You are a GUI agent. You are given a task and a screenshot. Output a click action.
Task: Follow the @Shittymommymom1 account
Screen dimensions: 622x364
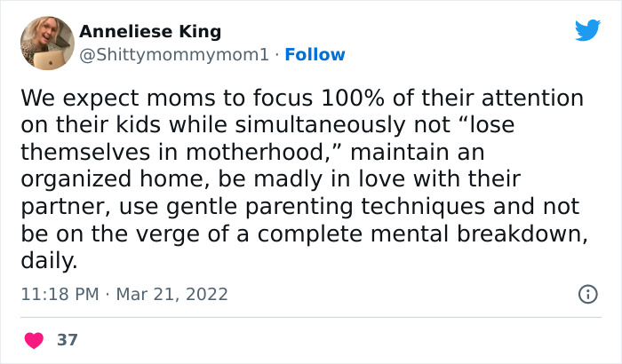tap(314, 55)
